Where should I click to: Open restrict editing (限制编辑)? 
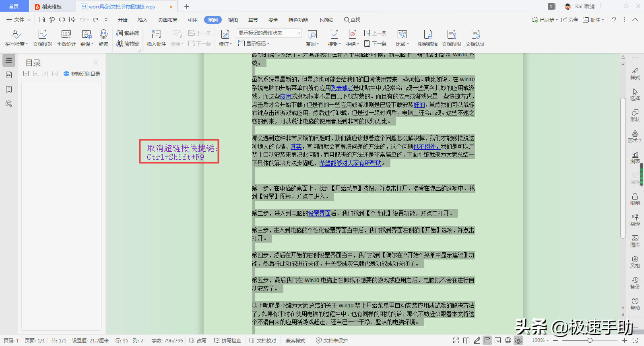tap(427, 38)
